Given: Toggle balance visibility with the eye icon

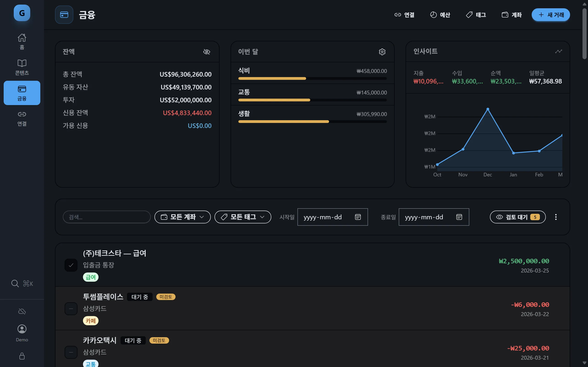Looking at the screenshot, I should 207,52.
